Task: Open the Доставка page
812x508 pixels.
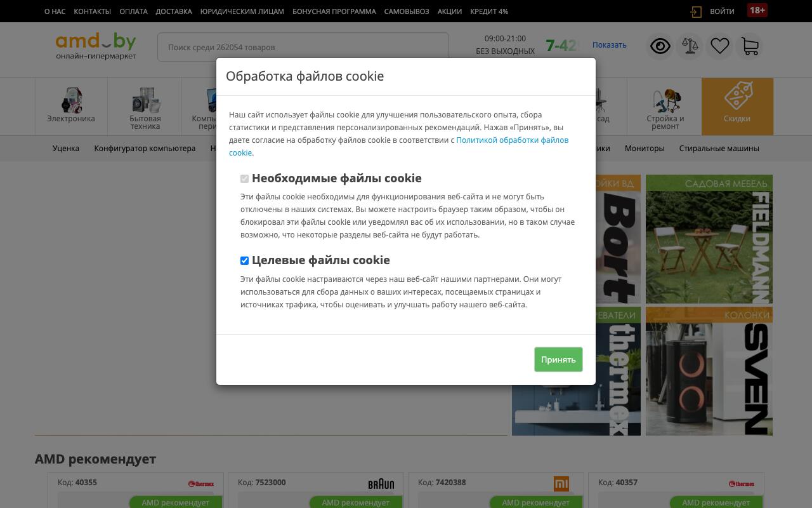Action: click(x=174, y=11)
